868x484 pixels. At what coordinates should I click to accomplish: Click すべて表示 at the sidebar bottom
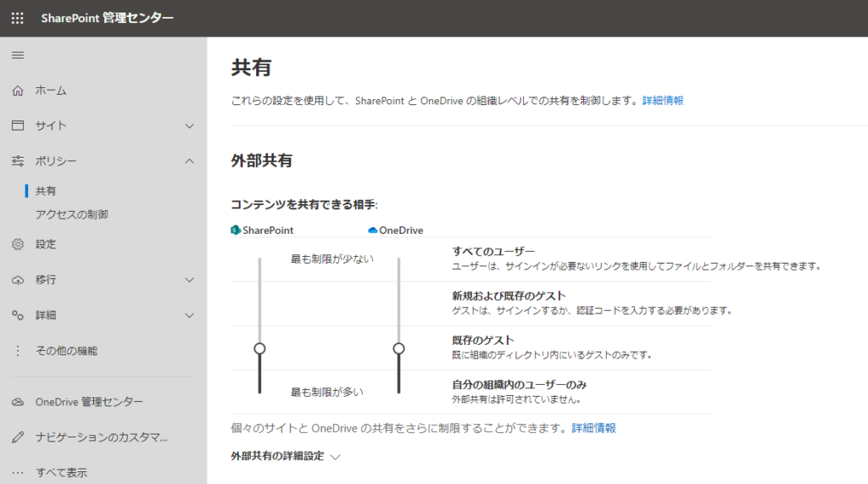pos(61,472)
